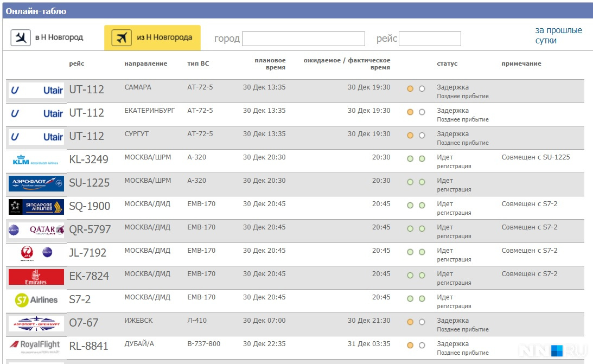Click the '30 Дек 21:30' expected time
The height and width of the screenshot is (364, 593).
pos(369,321)
